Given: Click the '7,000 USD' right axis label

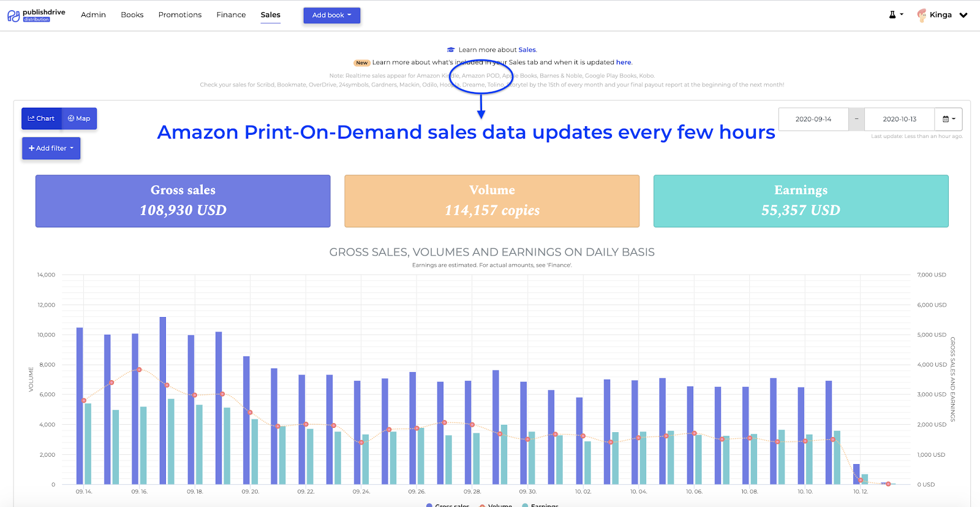Looking at the screenshot, I should 932,275.
